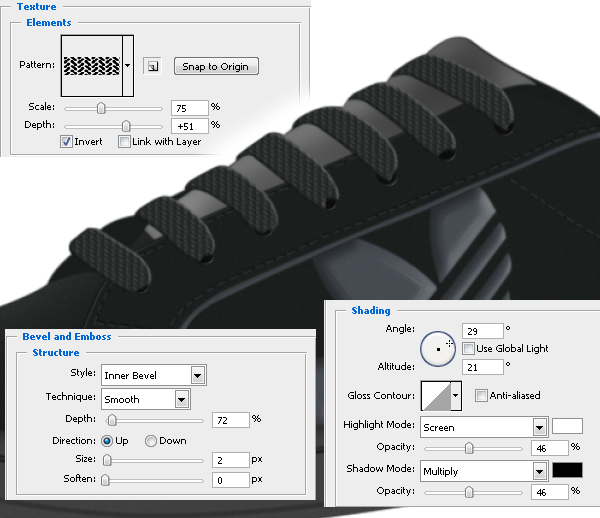
Task: Click the Texture Depth field showing +51
Action: (190, 126)
